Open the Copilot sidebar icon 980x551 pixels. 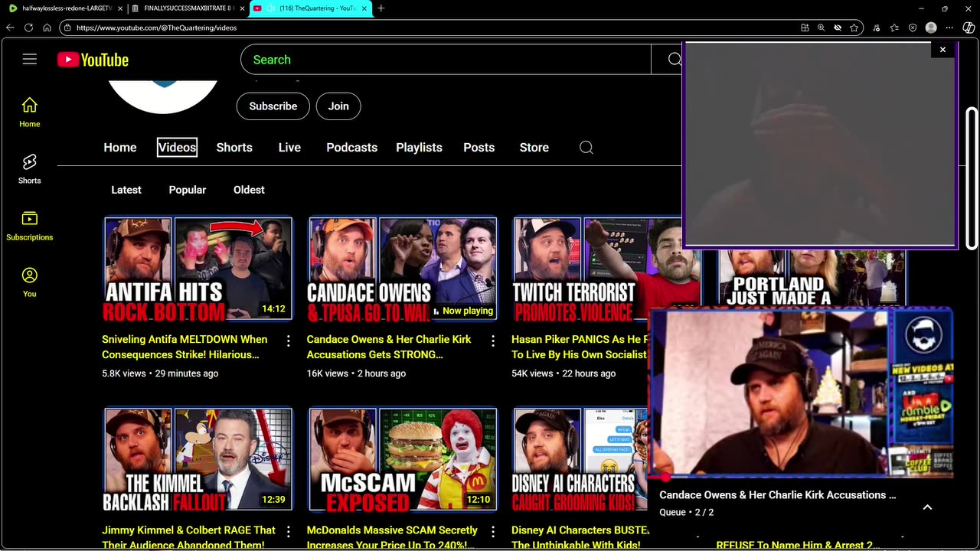click(969, 28)
